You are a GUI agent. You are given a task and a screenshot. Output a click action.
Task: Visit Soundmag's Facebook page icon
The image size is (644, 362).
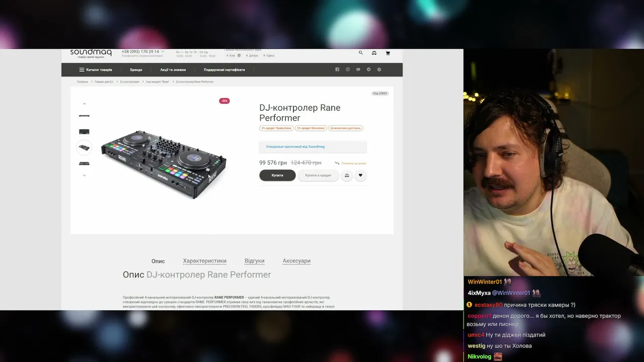(x=337, y=69)
